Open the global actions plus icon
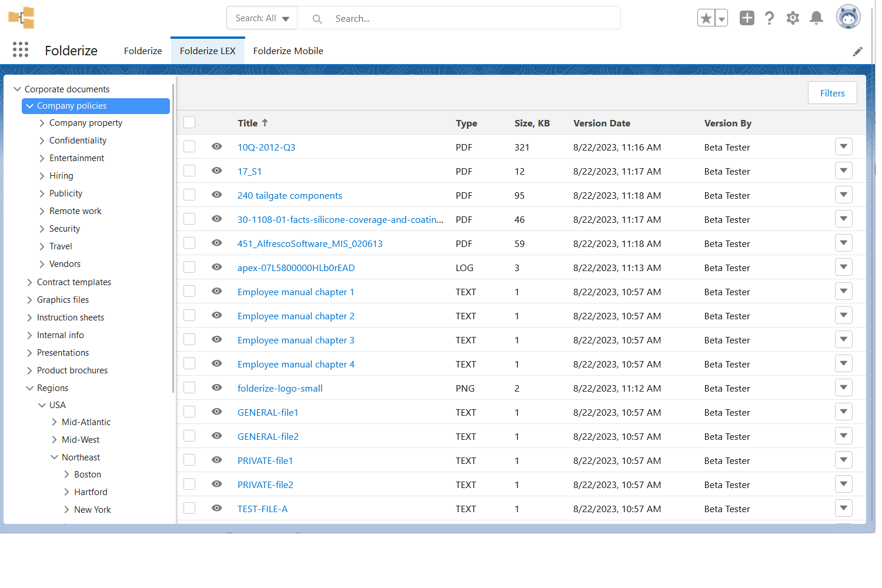This screenshot has height=588, width=882. point(747,18)
